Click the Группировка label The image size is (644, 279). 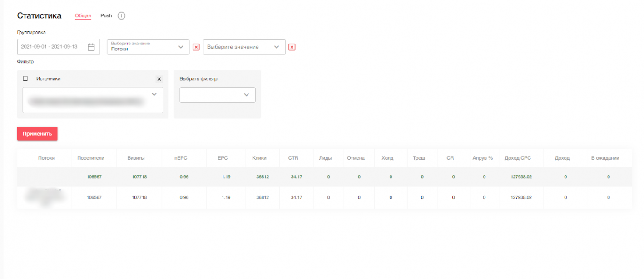[x=31, y=33]
